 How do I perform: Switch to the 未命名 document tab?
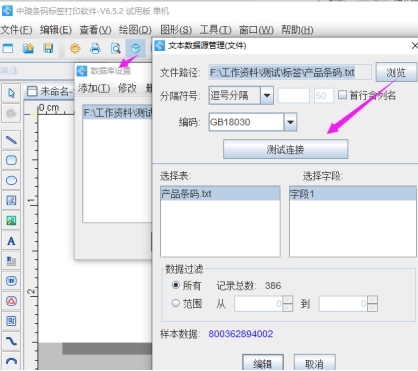coord(49,91)
